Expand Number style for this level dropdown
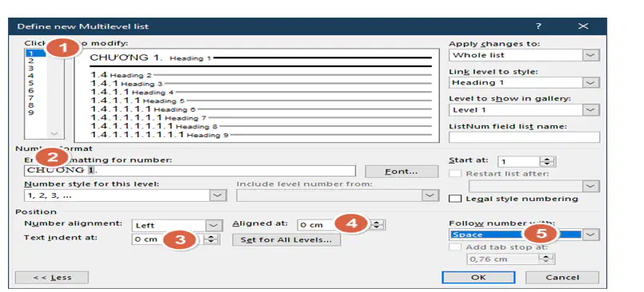Image resolution: width=644 pixels, height=292 pixels. 218,195
